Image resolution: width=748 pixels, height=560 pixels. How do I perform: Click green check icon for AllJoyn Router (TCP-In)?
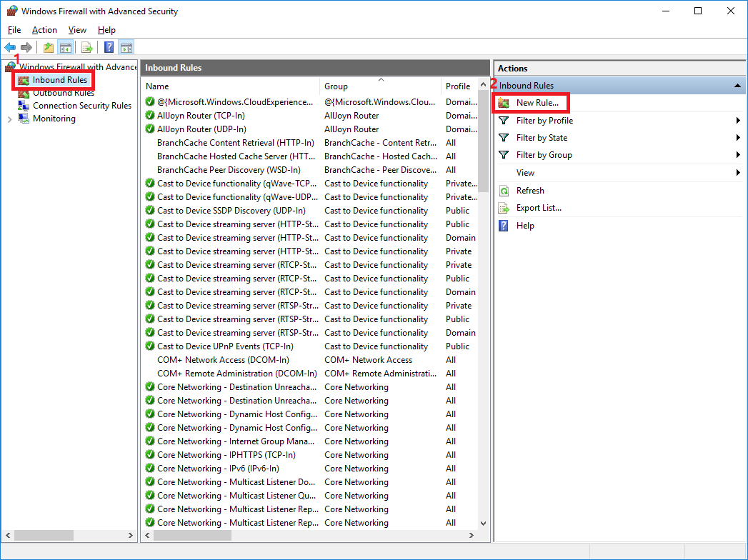pyautogui.click(x=150, y=116)
